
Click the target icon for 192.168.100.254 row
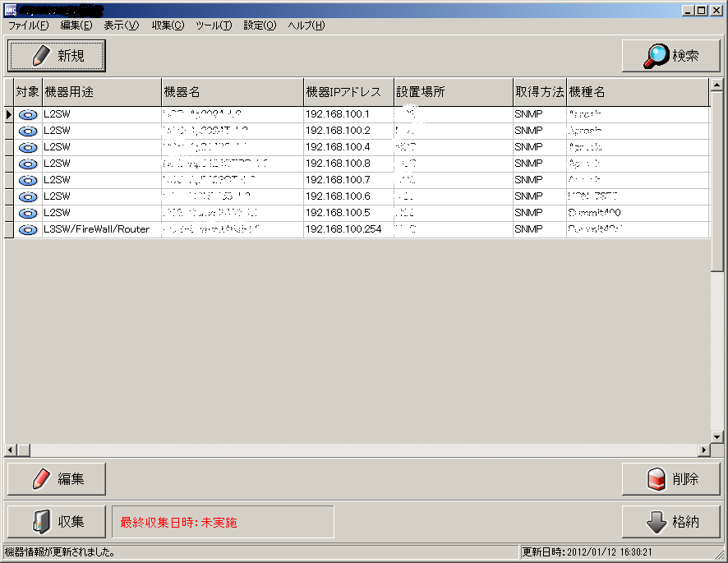[x=28, y=230]
